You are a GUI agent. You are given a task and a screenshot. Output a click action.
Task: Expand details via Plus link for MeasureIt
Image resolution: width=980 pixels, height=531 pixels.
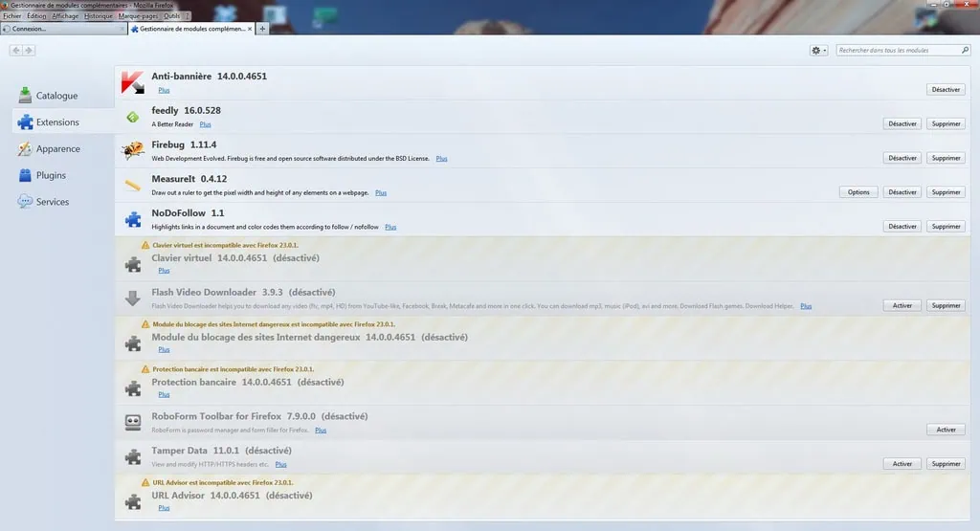click(x=381, y=192)
